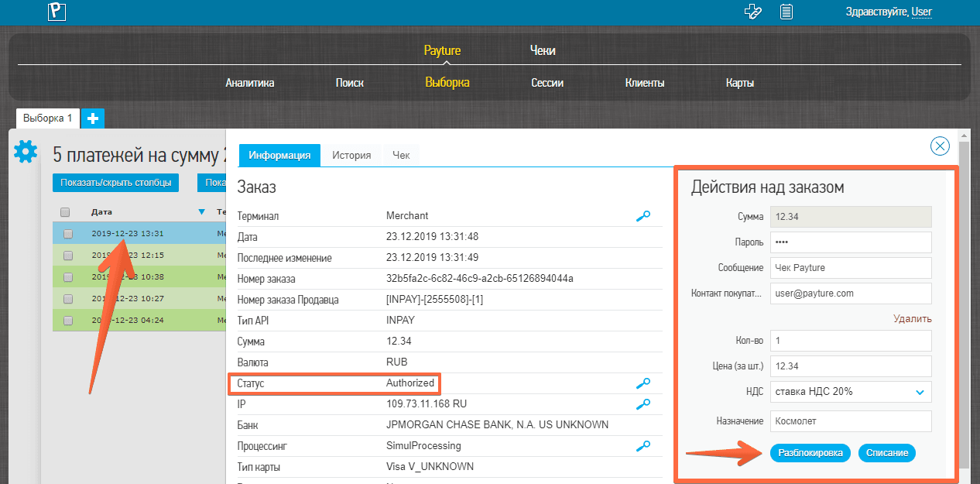The height and width of the screenshot is (484, 980).
Task: Click the search key icon in Процессинг row
Action: (x=642, y=446)
